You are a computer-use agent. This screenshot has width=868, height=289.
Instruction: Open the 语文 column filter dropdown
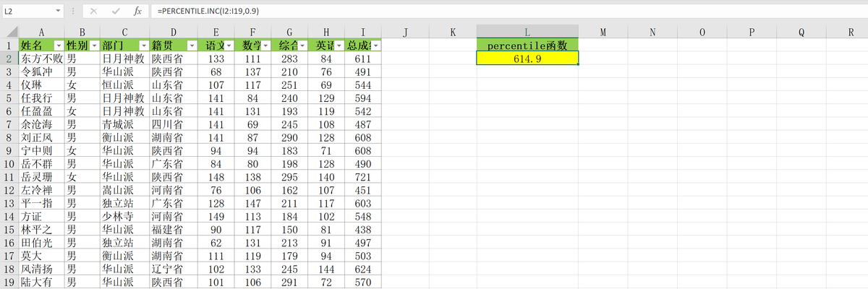tap(229, 46)
